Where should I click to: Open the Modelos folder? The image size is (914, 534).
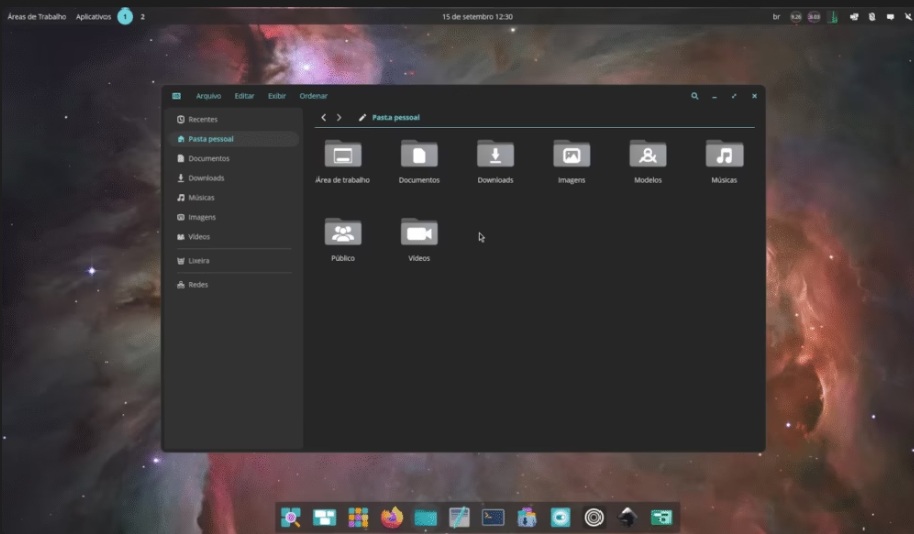click(x=648, y=155)
